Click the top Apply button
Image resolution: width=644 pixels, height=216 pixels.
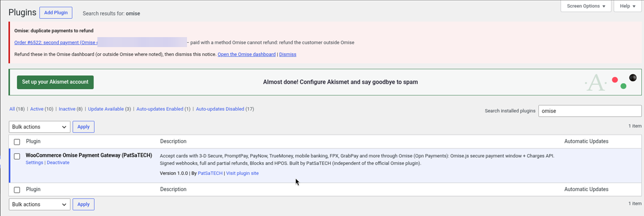pyautogui.click(x=84, y=127)
